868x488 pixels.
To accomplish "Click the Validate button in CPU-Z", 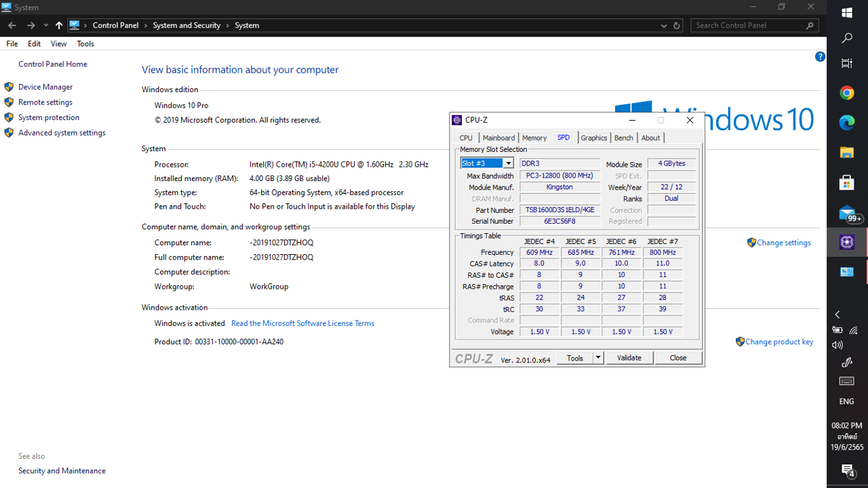I will (x=629, y=358).
